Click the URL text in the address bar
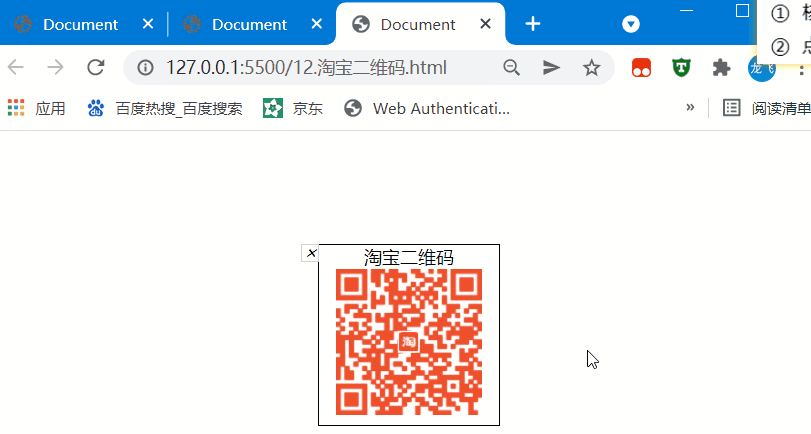 [x=306, y=68]
